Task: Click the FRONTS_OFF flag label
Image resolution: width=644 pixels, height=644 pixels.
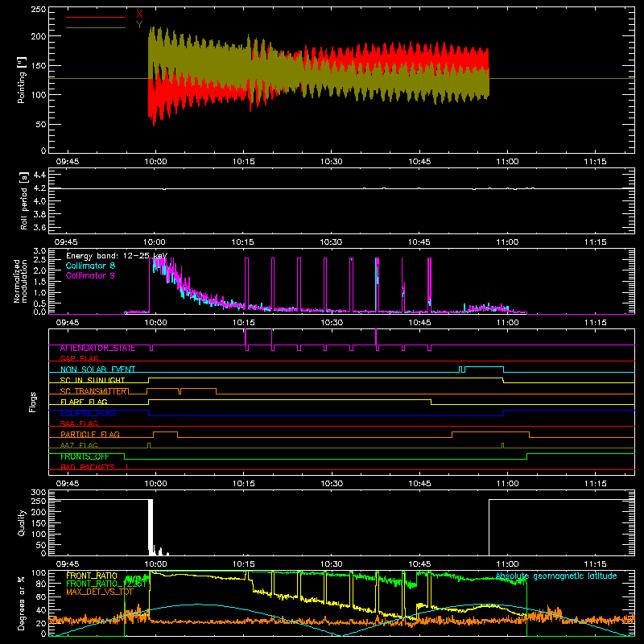Action: (85, 456)
